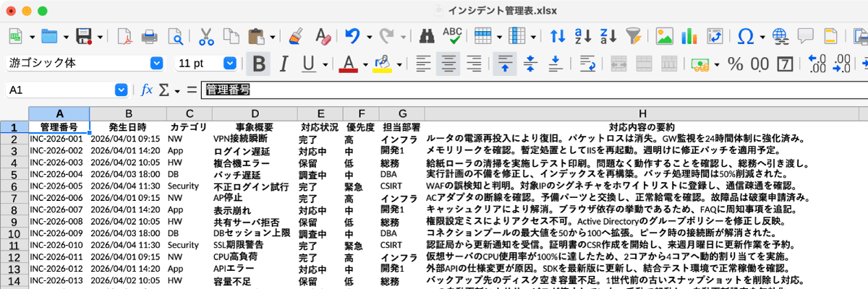The height and width of the screenshot is (289, 868).
Task: Open Find and Replace binoculars icon
Action: (427, 35)
